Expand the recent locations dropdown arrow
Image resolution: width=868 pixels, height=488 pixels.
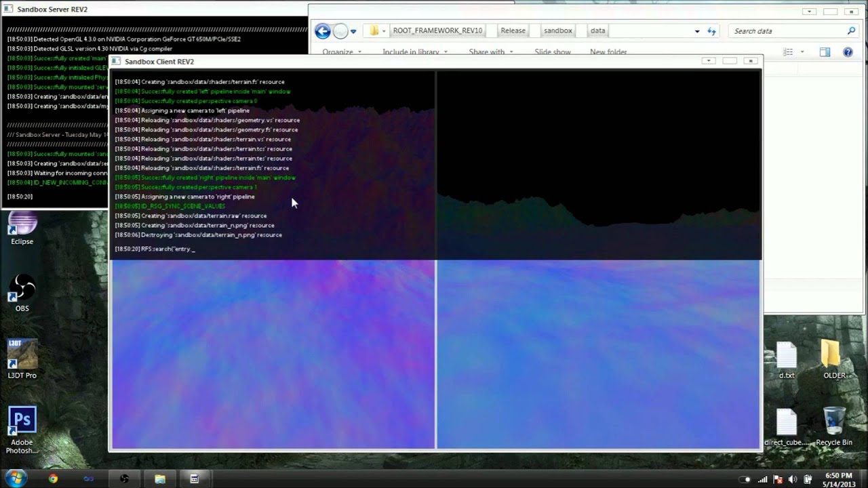coord(353,31)
